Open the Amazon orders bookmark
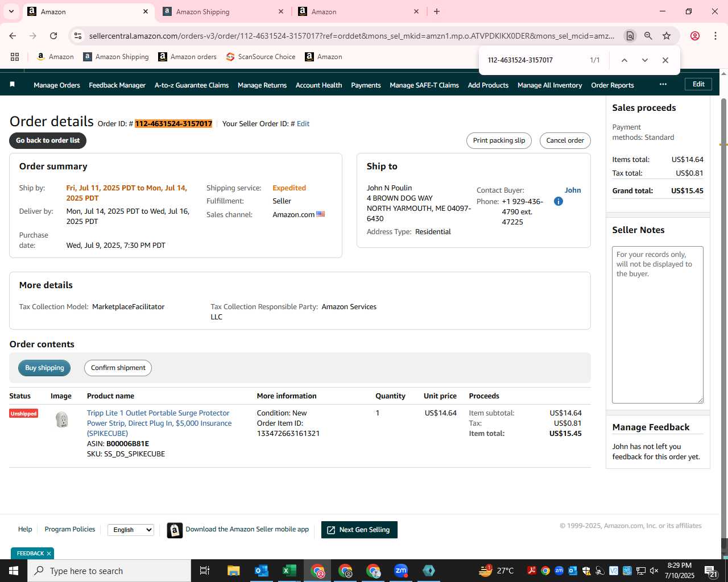This screenshot has height=582, width=728. click(x=188, y=57)
